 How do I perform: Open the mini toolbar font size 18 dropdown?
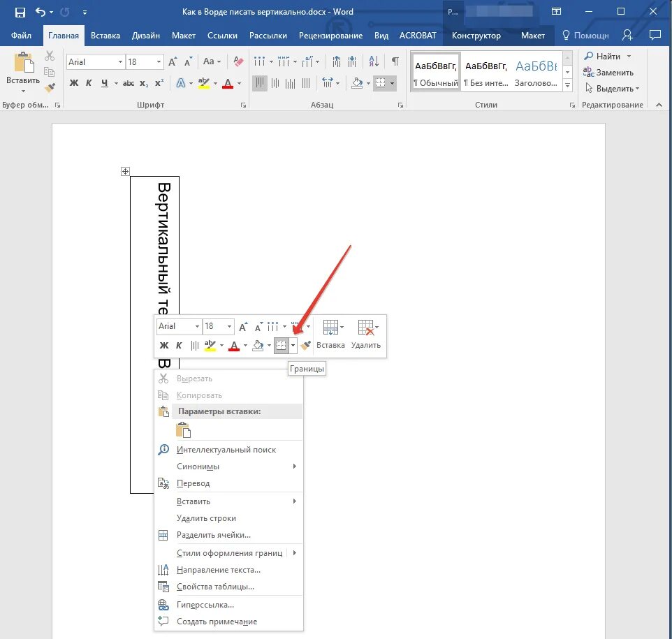[x=230, y=327]
